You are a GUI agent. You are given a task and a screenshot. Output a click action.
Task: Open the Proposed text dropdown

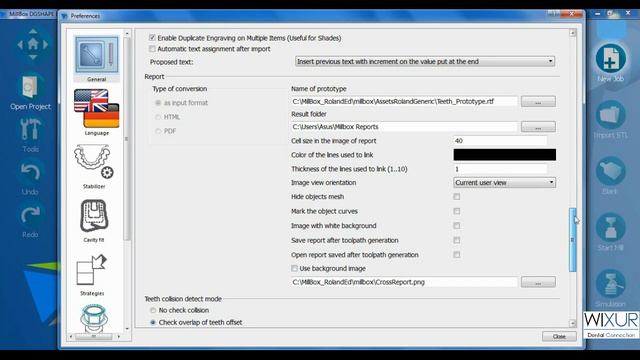[x=425, y=61]
